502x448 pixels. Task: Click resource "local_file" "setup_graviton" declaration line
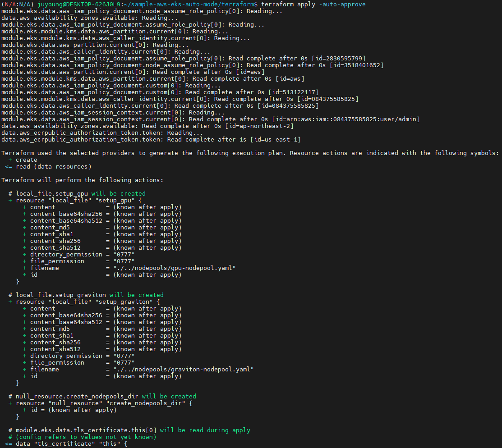coord(84,302)
